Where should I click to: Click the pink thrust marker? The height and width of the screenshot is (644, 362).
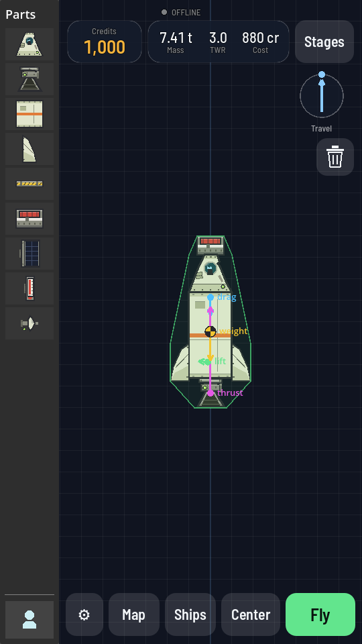[x=210, y=393]
